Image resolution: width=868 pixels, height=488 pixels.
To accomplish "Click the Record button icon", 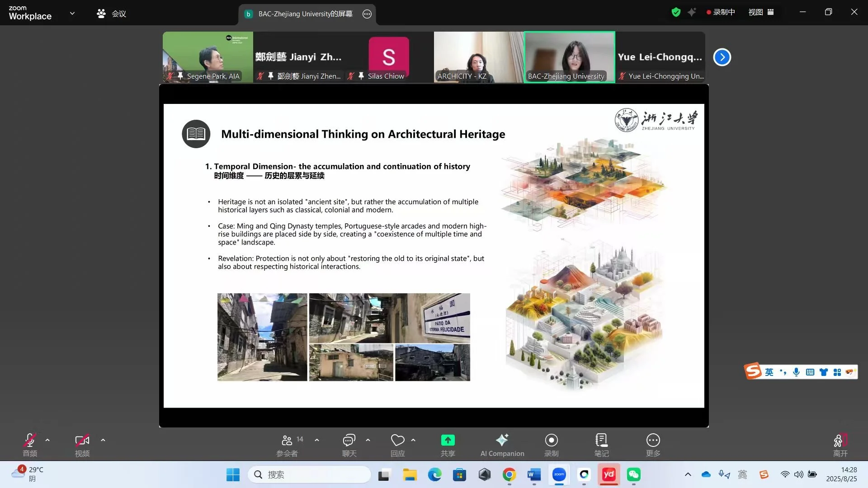I will tap(551, 440).
